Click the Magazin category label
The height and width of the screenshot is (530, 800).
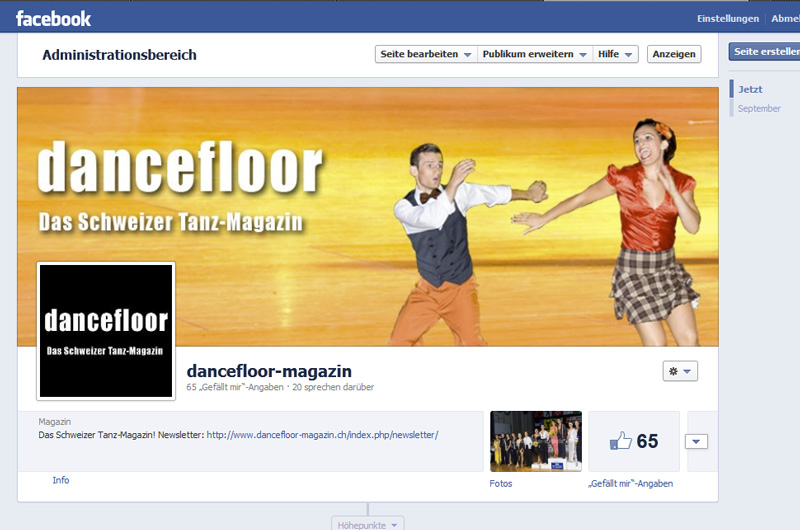55,422
